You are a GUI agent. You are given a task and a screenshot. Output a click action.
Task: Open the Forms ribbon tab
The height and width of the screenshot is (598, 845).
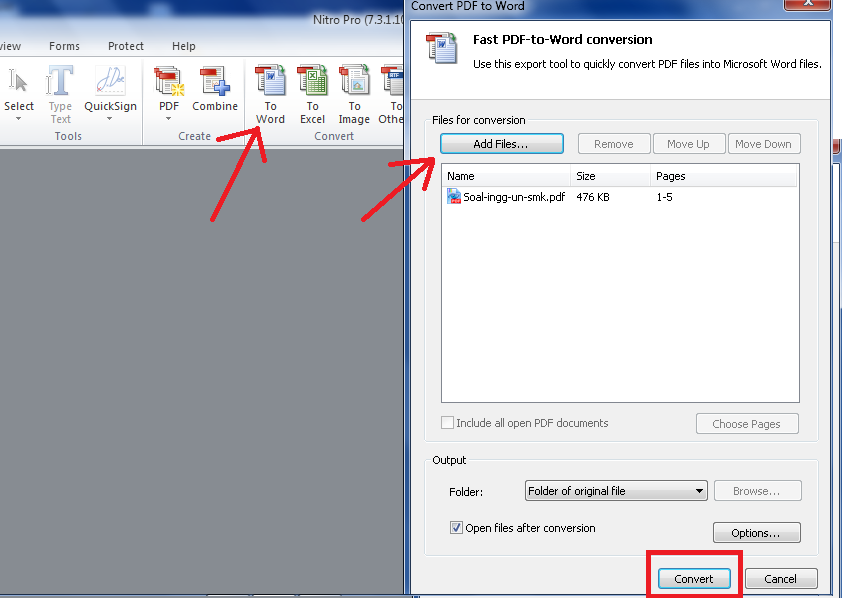point(64,46)
